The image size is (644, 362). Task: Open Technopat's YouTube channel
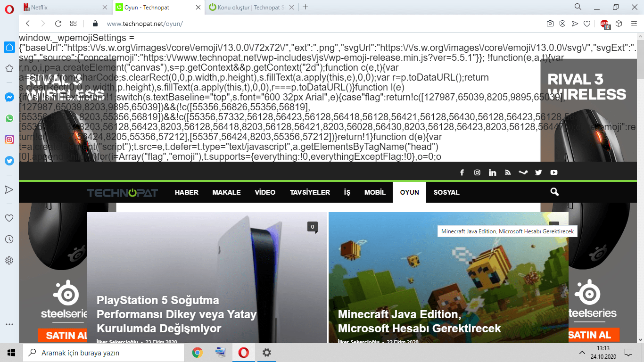point(554,173)
